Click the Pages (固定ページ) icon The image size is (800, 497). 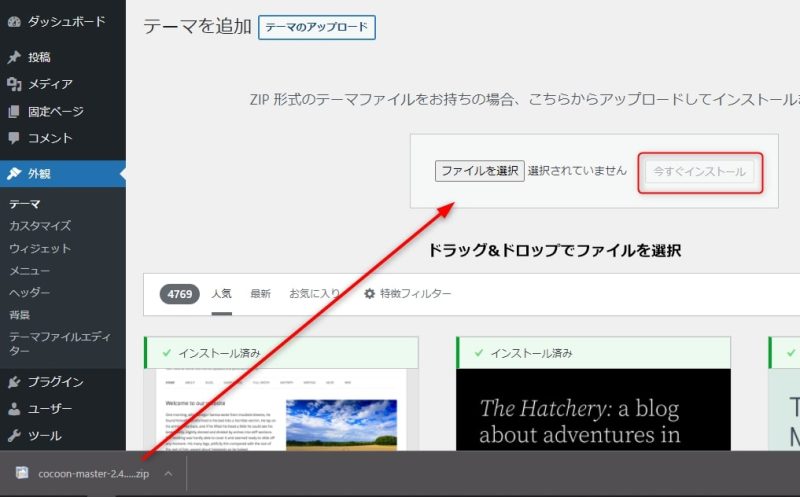[x=14, y=112]
